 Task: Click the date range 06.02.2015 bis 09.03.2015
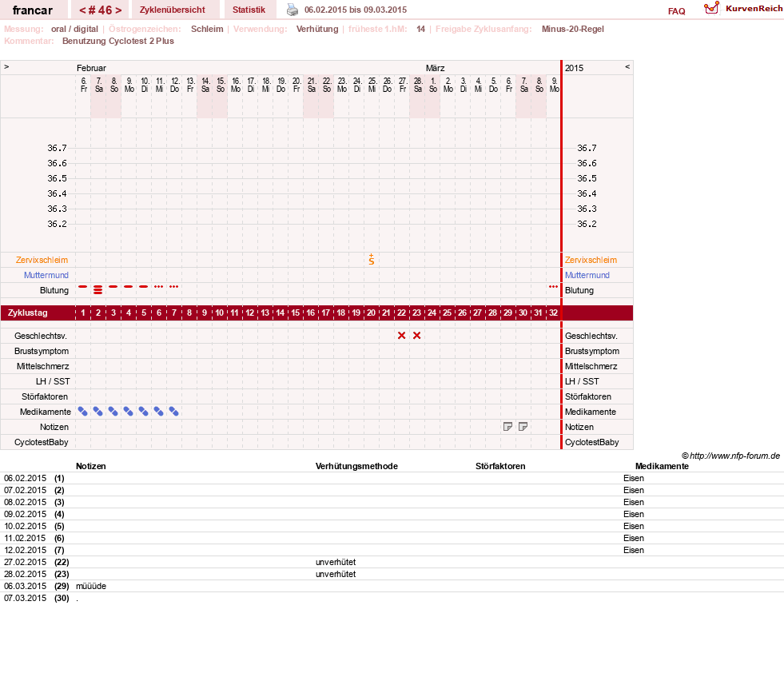[356, 10]
